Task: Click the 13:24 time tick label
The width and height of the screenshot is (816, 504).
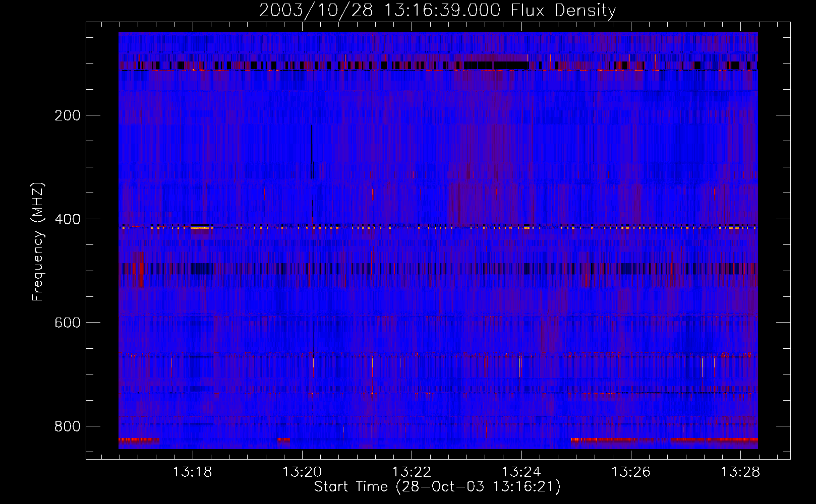Action: pos(521,472)
